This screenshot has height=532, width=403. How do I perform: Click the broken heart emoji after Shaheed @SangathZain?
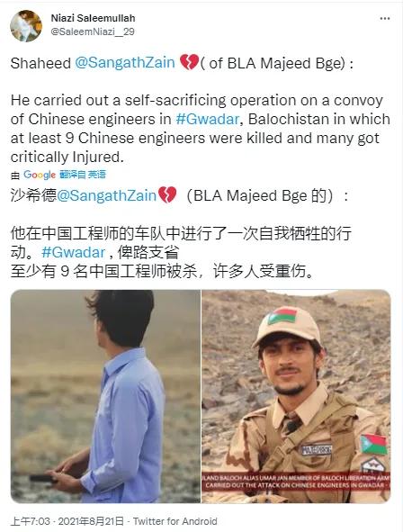coord(189,62)
